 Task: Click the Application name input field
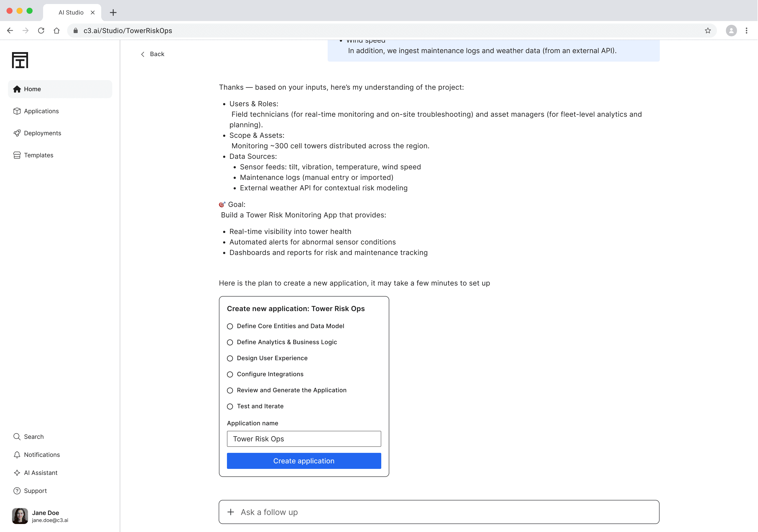pyautogui.click(x=304, y=439)
